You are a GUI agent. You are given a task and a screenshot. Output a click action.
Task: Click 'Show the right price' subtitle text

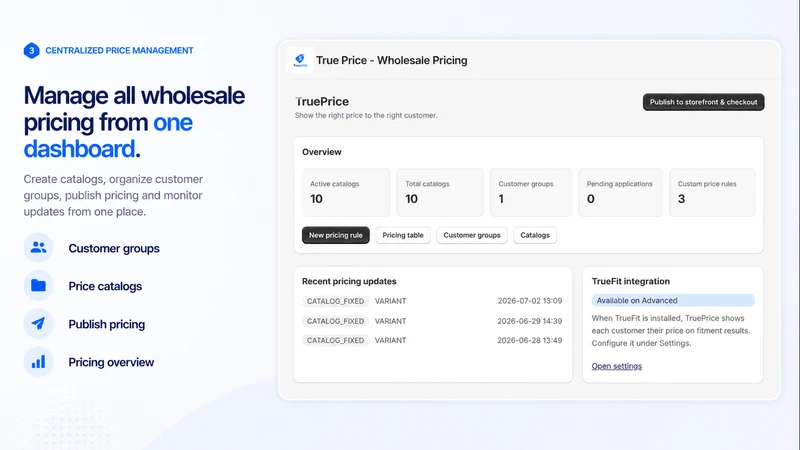[366, 115]
